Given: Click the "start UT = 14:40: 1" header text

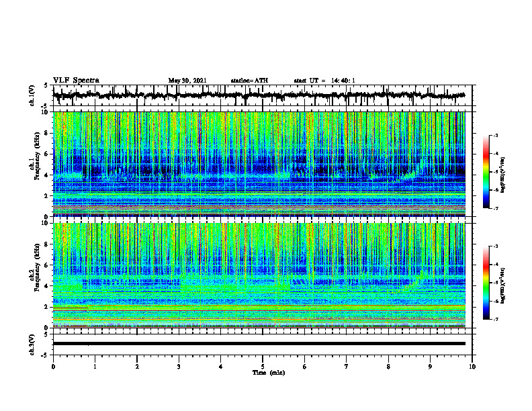Looking at the screenshot, I should pos(324,81).
